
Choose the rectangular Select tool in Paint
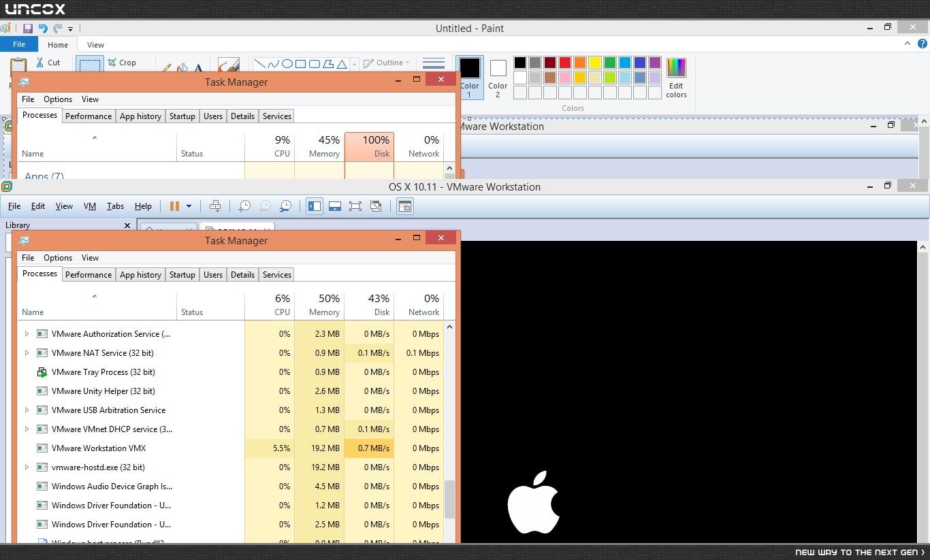89,65
